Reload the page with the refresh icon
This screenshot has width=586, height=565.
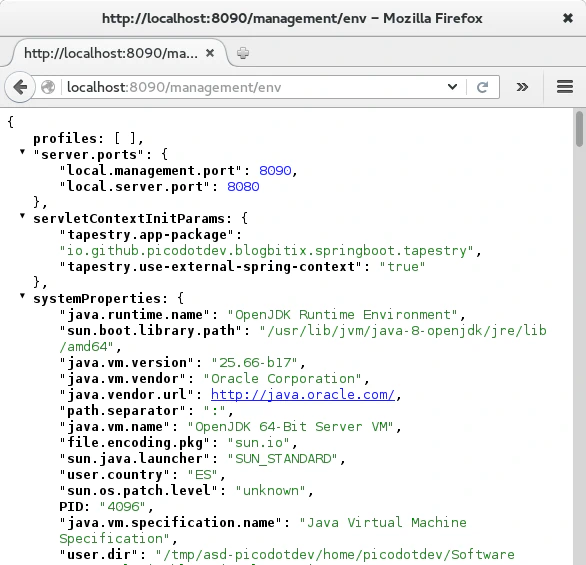(x=482, y=87)
